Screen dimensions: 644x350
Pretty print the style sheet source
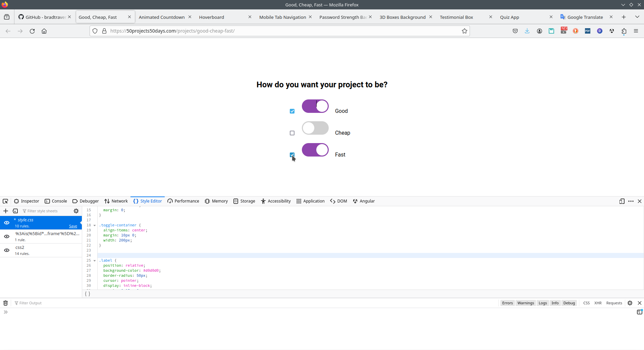point(88,294)
